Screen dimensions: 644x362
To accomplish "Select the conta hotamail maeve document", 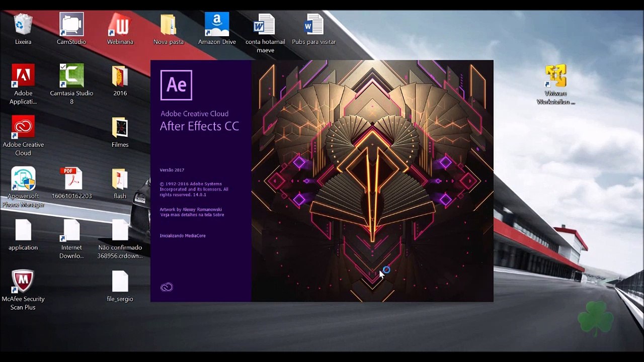I will 265,33.
